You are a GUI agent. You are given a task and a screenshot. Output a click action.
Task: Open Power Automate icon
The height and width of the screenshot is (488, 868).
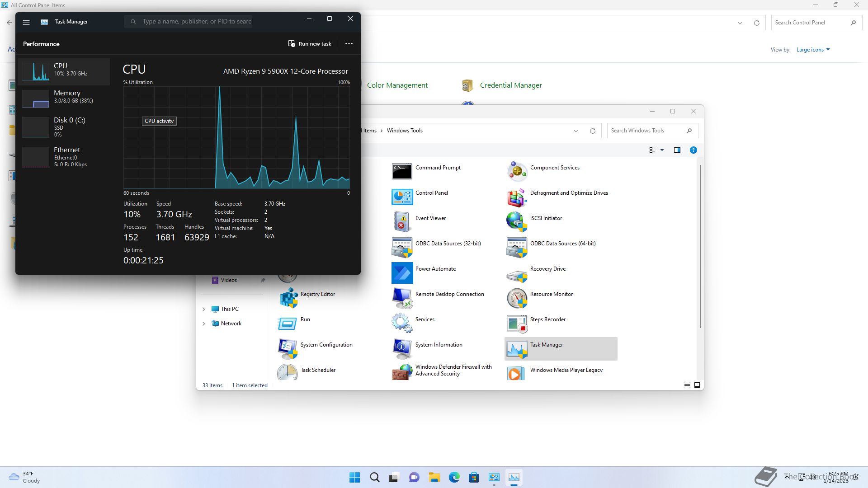point(402,273)
